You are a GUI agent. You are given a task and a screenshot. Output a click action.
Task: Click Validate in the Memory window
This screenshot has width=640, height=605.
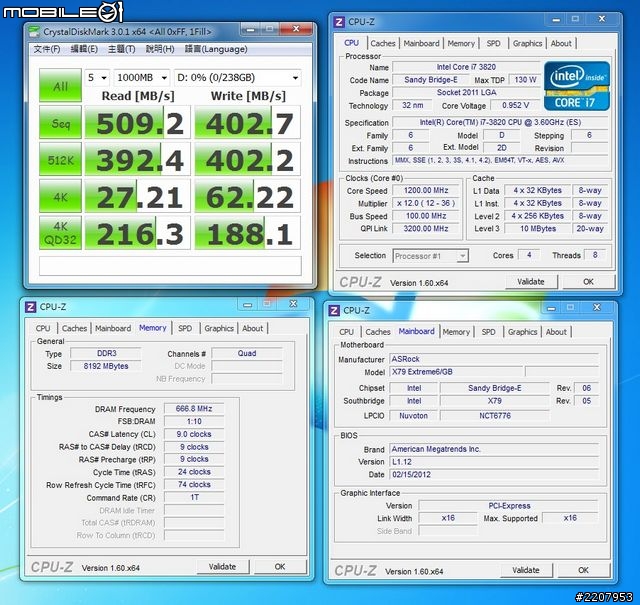tap(222, 567)
